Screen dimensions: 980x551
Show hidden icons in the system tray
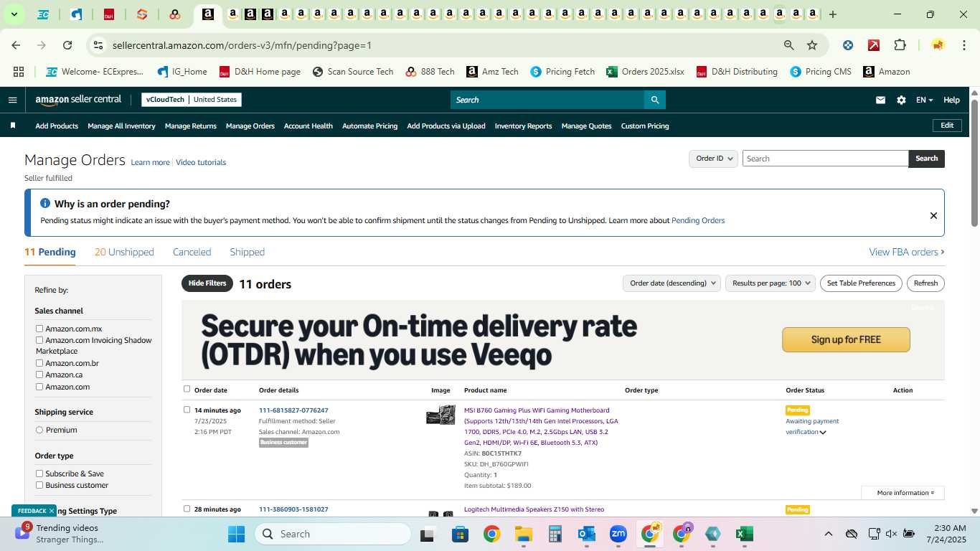click(x=828, y=534)
